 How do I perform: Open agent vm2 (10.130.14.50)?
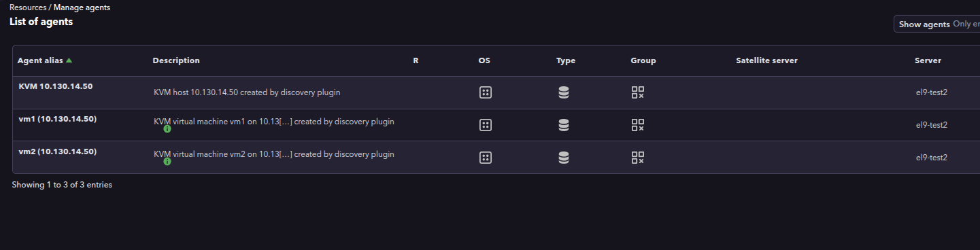click(x=58, y=151)
